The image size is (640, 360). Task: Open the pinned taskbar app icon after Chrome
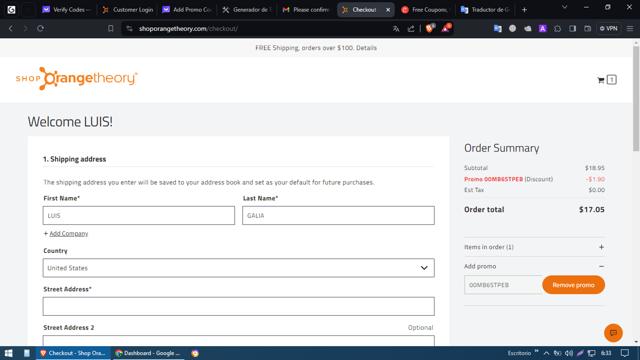(195, 353)
